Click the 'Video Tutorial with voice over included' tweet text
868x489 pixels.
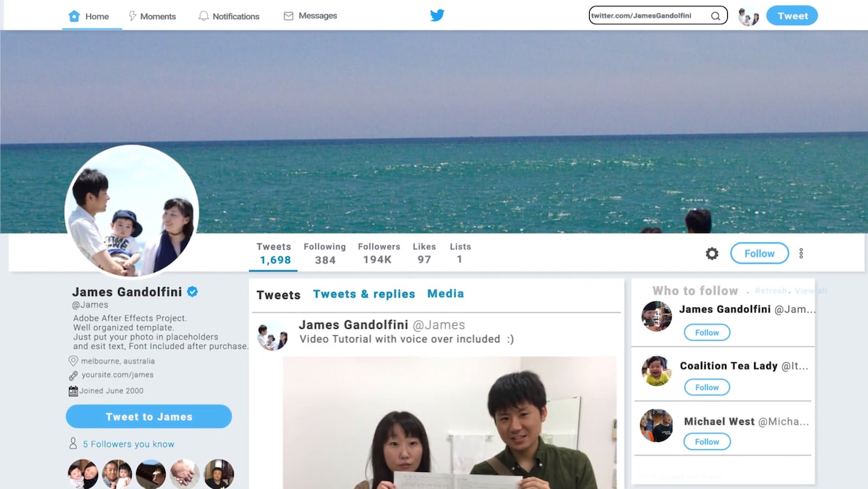click(406, 340)
